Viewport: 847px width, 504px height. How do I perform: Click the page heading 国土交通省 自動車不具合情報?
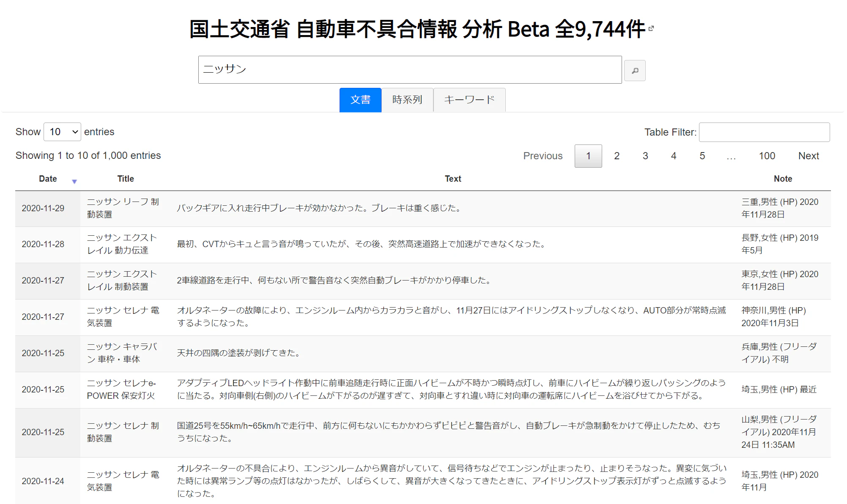pyautogui.click(x=323, y=29)
